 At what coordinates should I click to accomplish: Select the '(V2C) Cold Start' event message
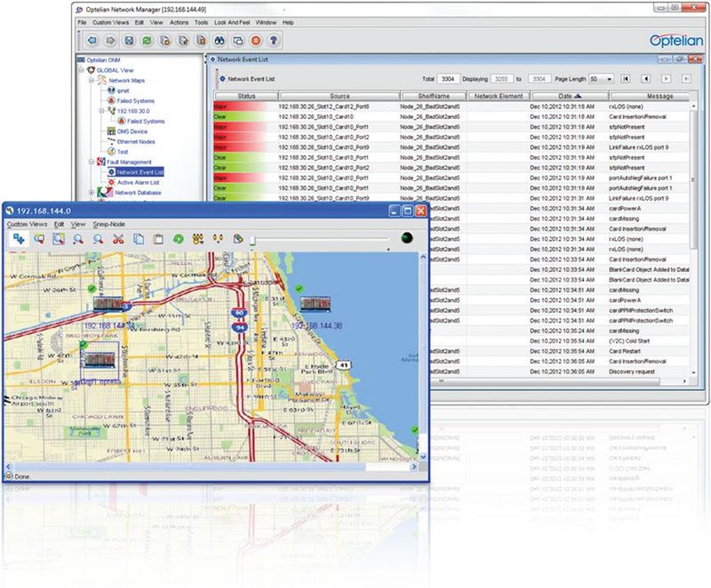pyautogui.click(x=629, y=341)
